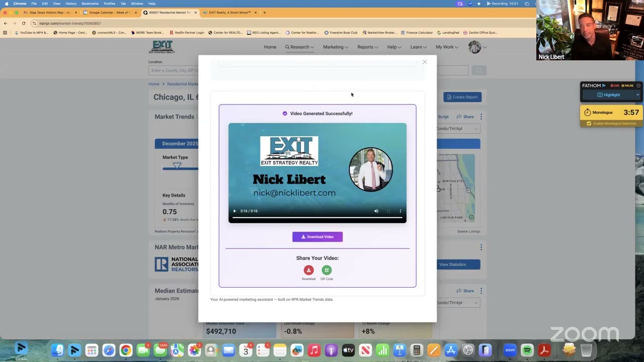The height and width of the screenshot is (362, 644).
Task: Click Share in the Market Trends panel
Action: click(x=465, y=117)
